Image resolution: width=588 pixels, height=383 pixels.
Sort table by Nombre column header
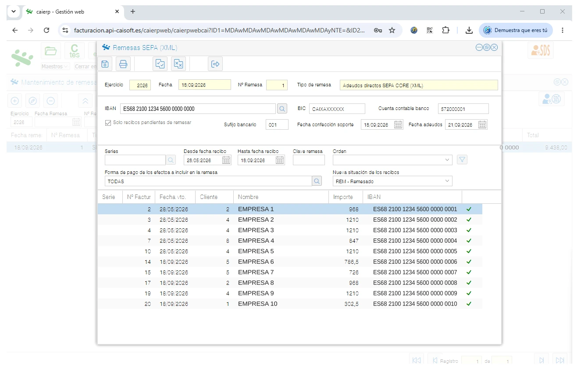point(281,197)
